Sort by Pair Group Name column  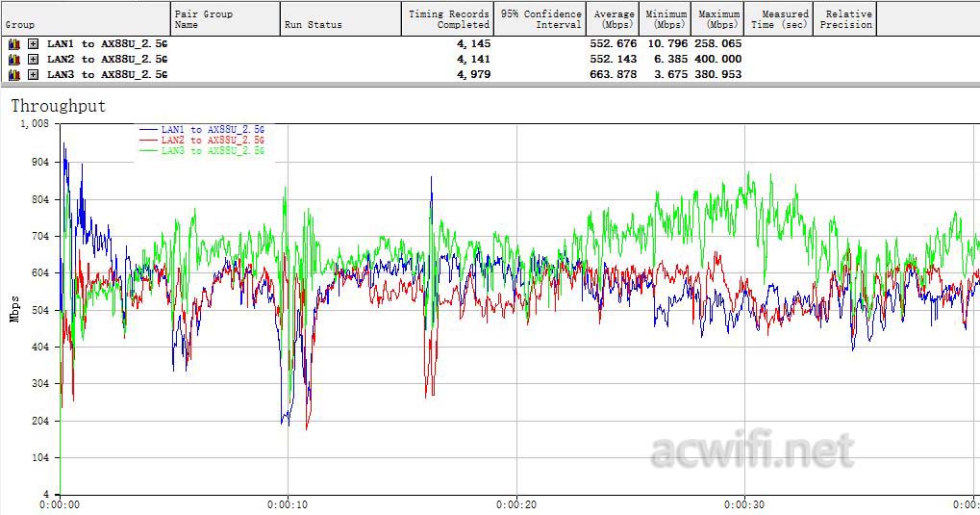pyautogui.click(x=225, y=19)
